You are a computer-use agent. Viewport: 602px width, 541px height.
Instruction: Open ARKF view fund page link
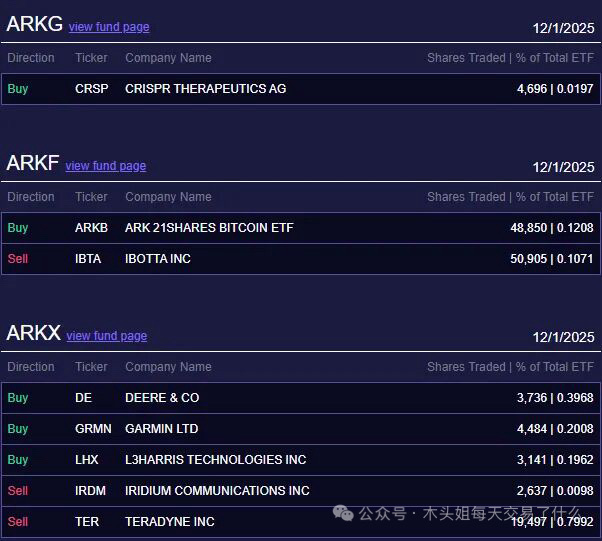(106, 166)
